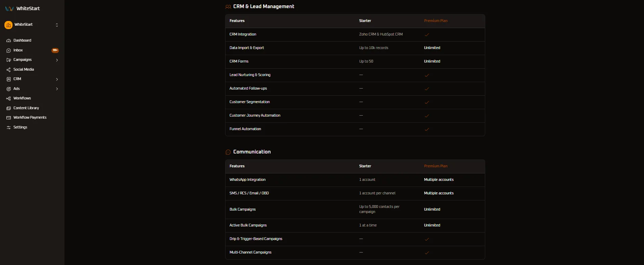Click the Drip & Trigger-Based Campaigns label

(256, 239)
